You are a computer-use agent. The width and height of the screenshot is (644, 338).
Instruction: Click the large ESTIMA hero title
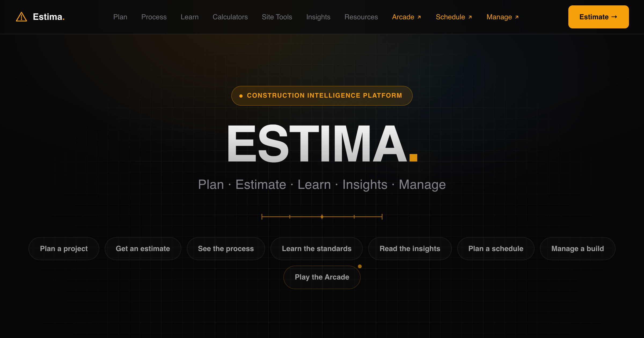click(322, 144)
